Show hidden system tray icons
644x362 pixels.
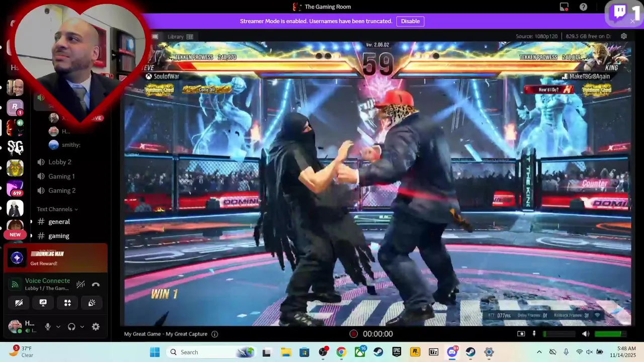(539, 352)
